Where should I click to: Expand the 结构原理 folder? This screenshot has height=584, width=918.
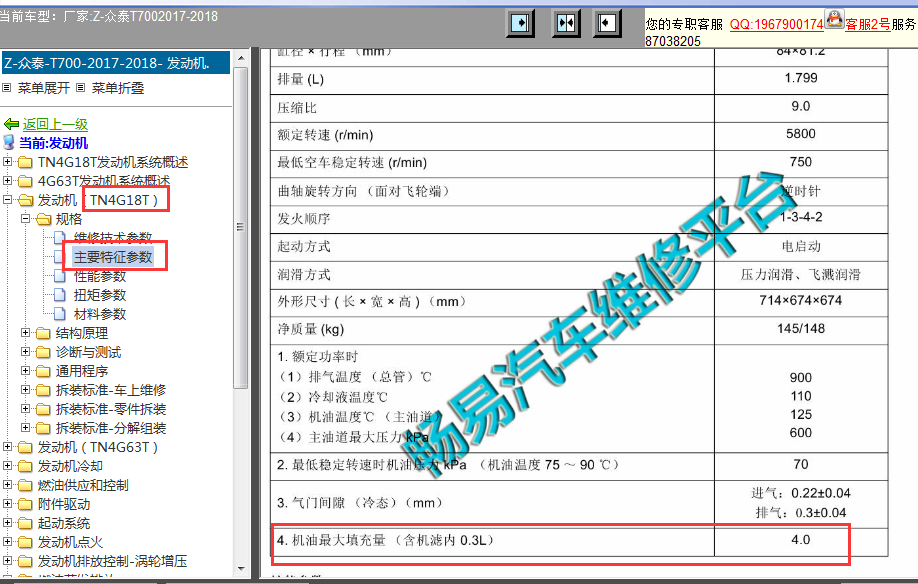point(25,332)
